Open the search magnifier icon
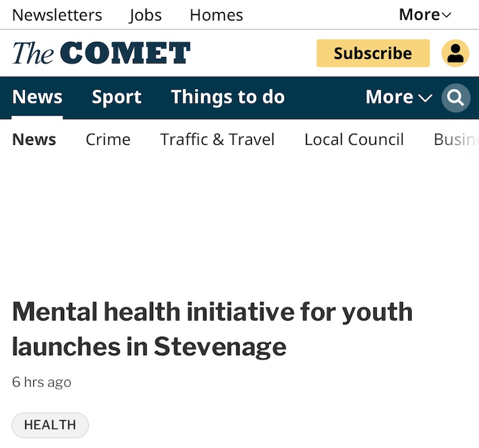Screen dimensions: 479x448 (x=456, y=98)
